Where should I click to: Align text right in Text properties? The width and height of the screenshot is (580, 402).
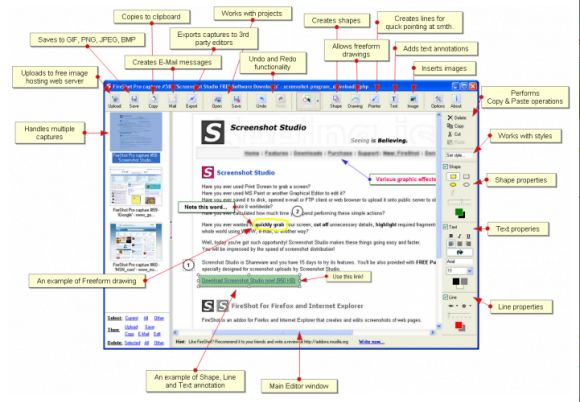[x=468, y=244]
